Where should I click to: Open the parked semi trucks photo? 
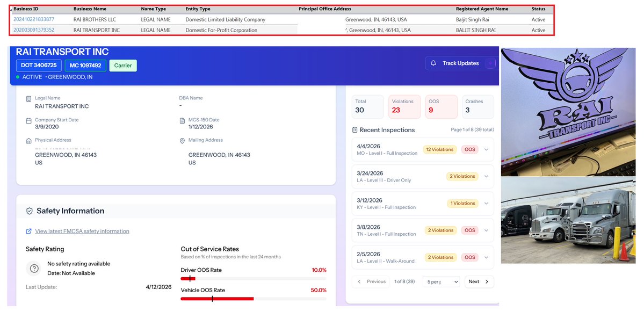click(568, 220)
